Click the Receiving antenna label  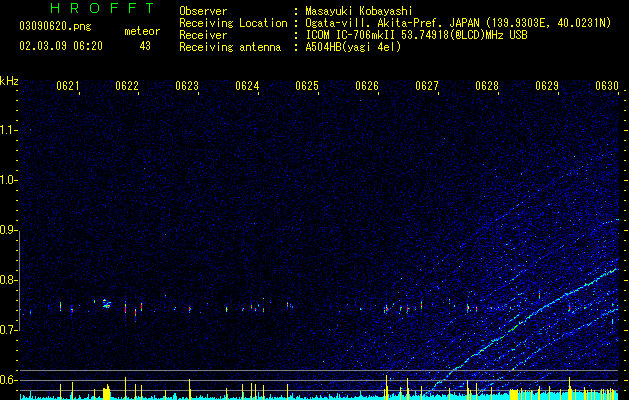(x=230, y=47)
